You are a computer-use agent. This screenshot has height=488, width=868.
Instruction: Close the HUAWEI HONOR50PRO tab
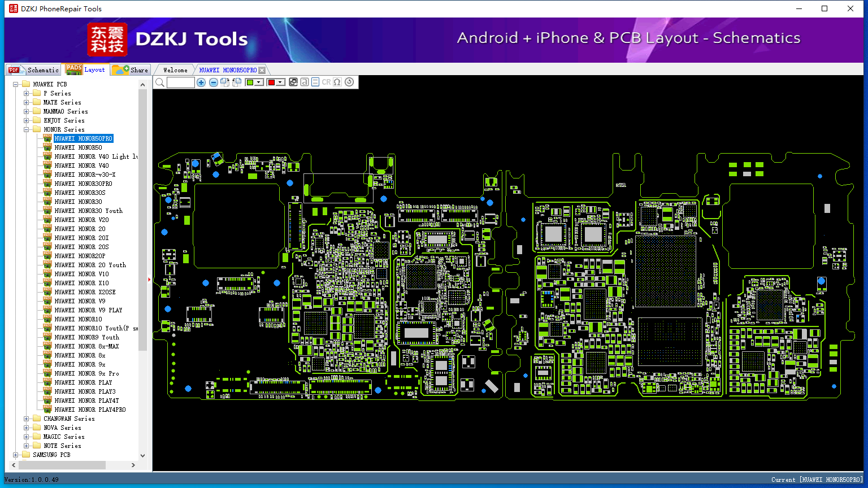tap(262, 71)
